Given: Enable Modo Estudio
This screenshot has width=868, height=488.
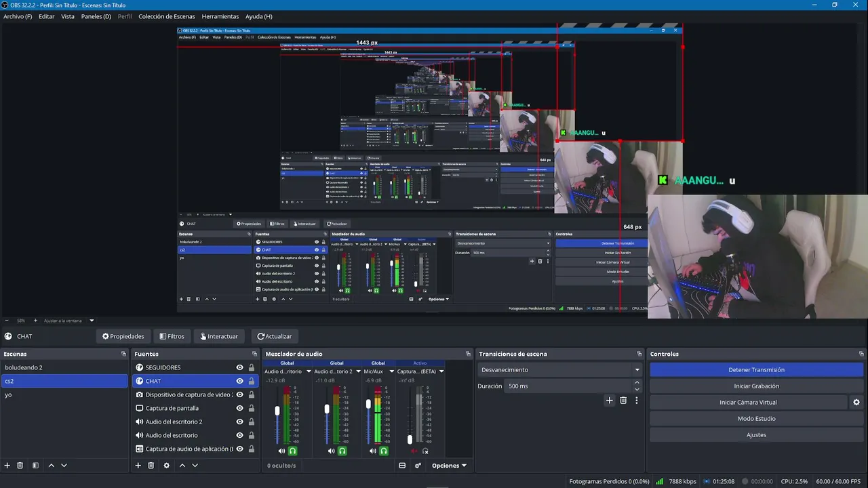Looking at the screenshot, I should (x=756, y=419).
